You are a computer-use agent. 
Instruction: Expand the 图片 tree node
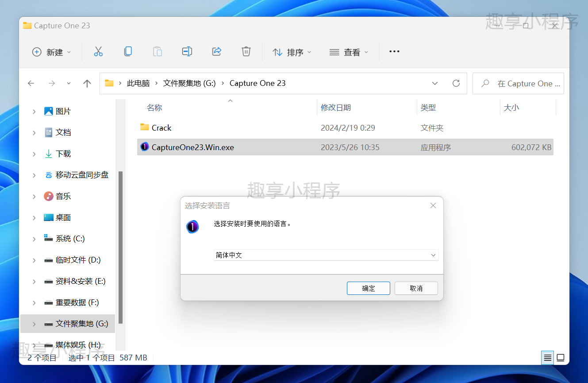pos(34,111)
